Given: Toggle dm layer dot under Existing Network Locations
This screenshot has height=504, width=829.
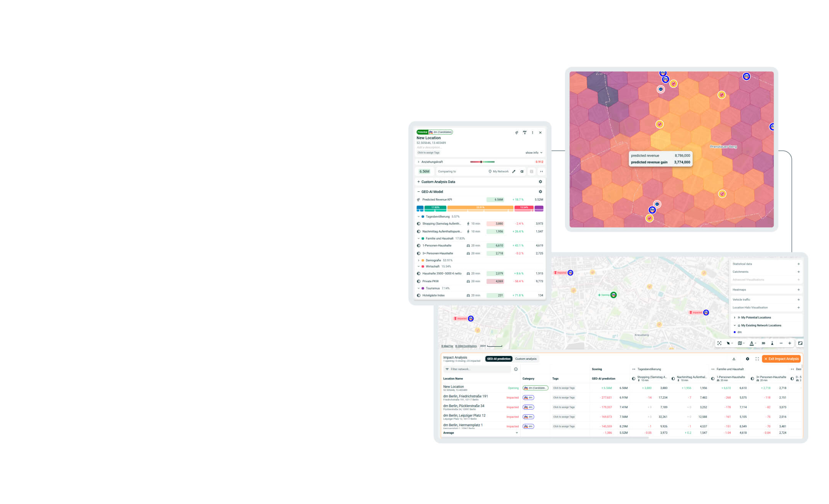Looking at the screenshot, I should (735, 332).
